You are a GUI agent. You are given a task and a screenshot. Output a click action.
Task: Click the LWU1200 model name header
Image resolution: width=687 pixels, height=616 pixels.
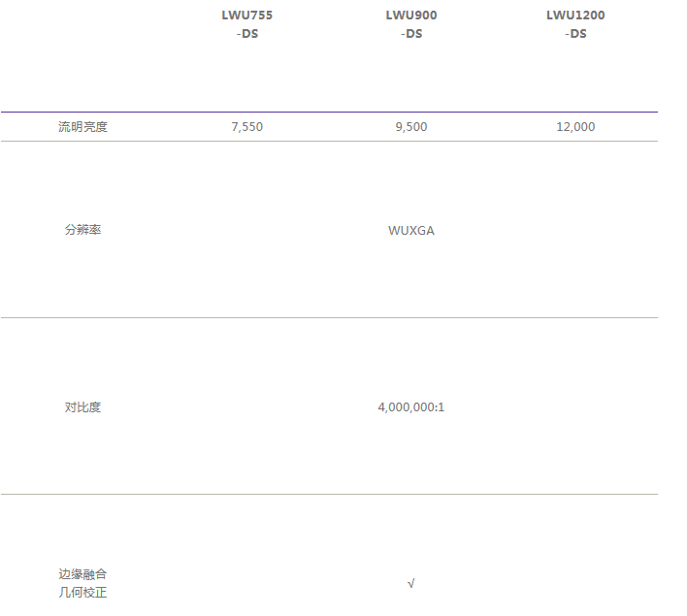575,15
